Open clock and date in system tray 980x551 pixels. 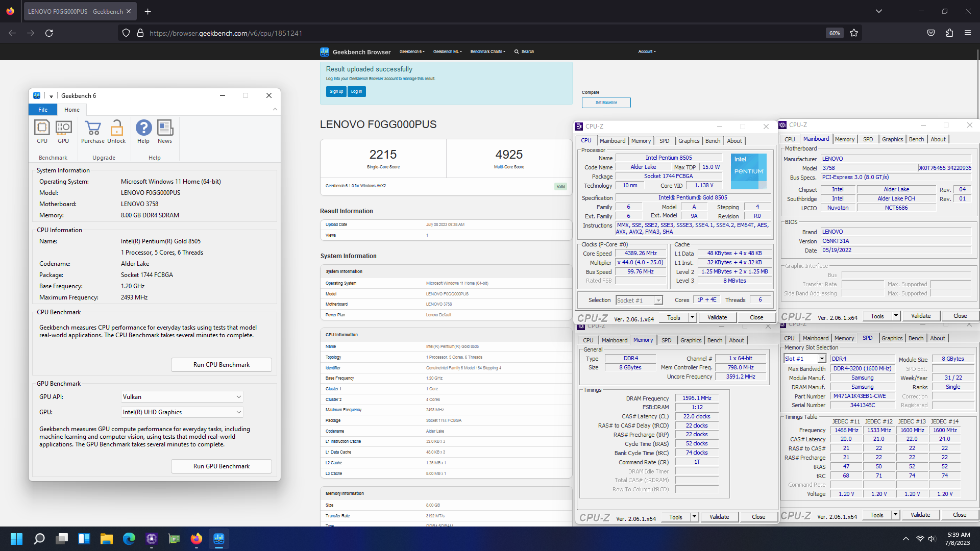point(959,539)
